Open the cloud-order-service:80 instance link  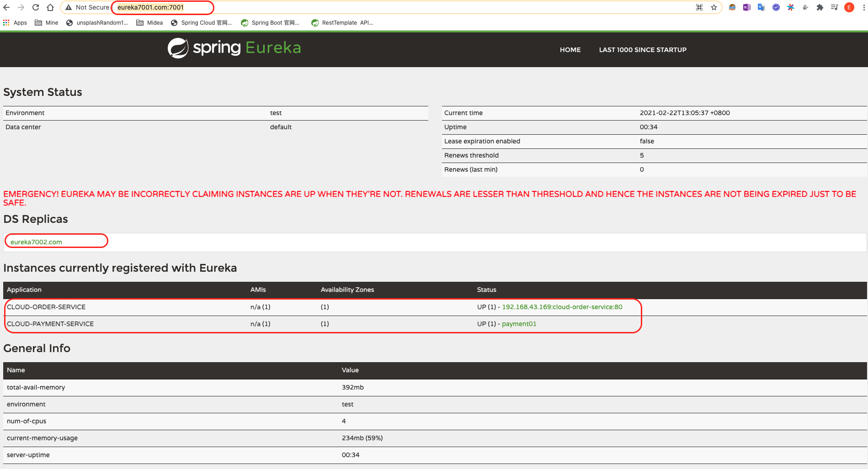(x=562, y=307)
